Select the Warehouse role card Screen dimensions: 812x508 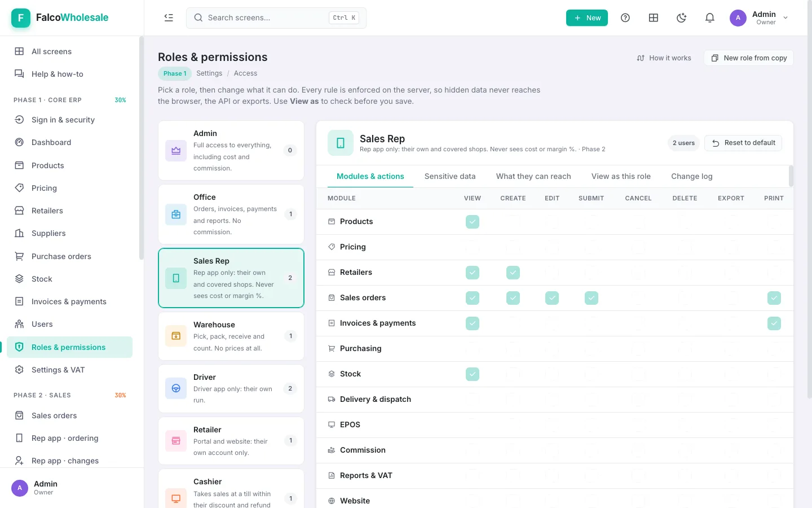pos(231,336)
